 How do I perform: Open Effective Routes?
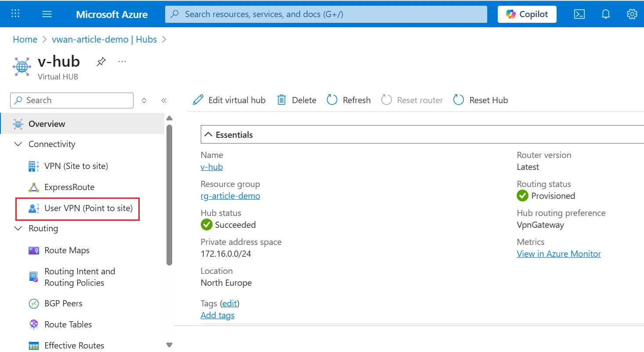pyautogui.click(x=74, y=345)
